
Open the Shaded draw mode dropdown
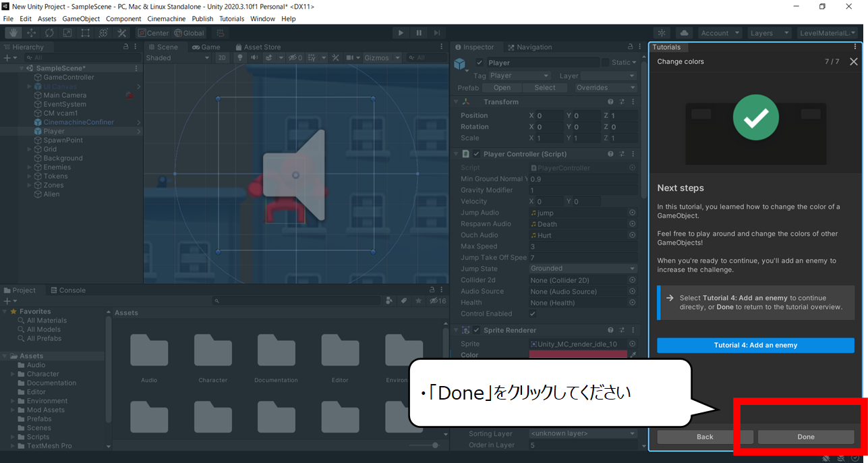click(178, 57)
